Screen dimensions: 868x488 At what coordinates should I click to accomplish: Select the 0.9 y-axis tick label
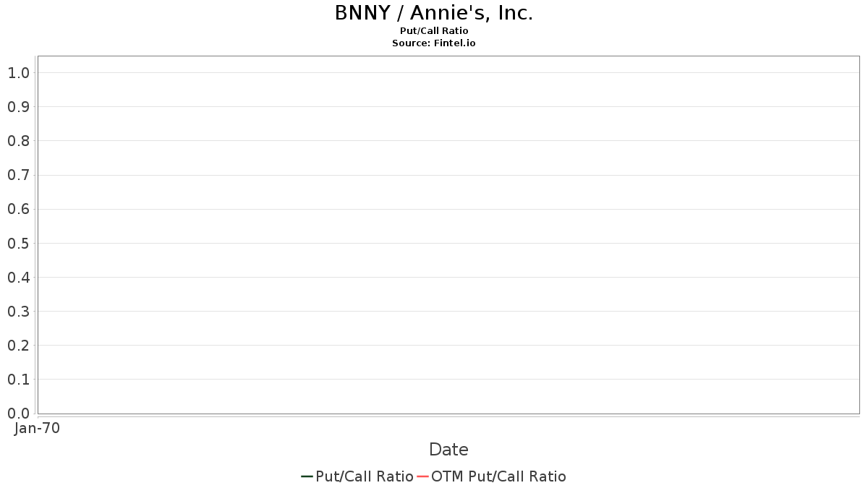pyautogui.click(x=18, y=107)
